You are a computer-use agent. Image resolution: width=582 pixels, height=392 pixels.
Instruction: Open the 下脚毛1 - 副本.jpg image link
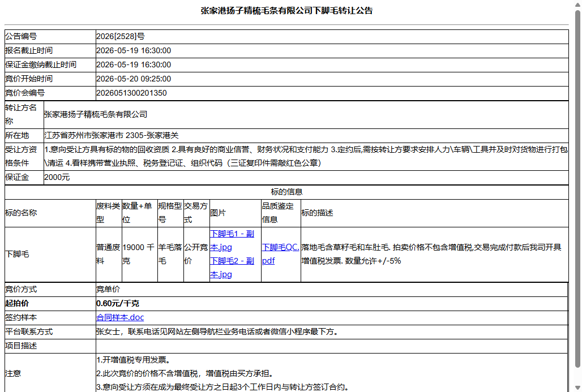pos(232,240)
